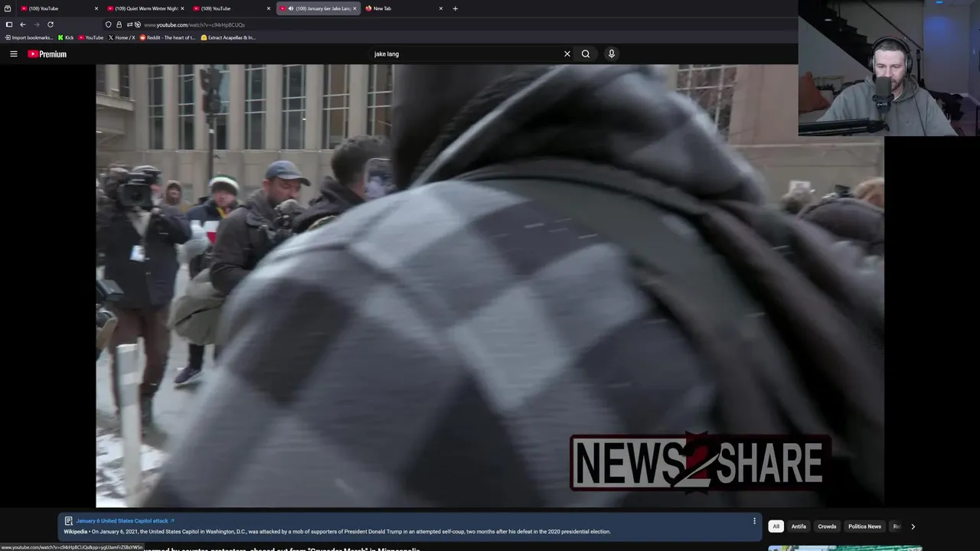Run search with magnifier button
This screenshot has width=980, height=551.
586,54
